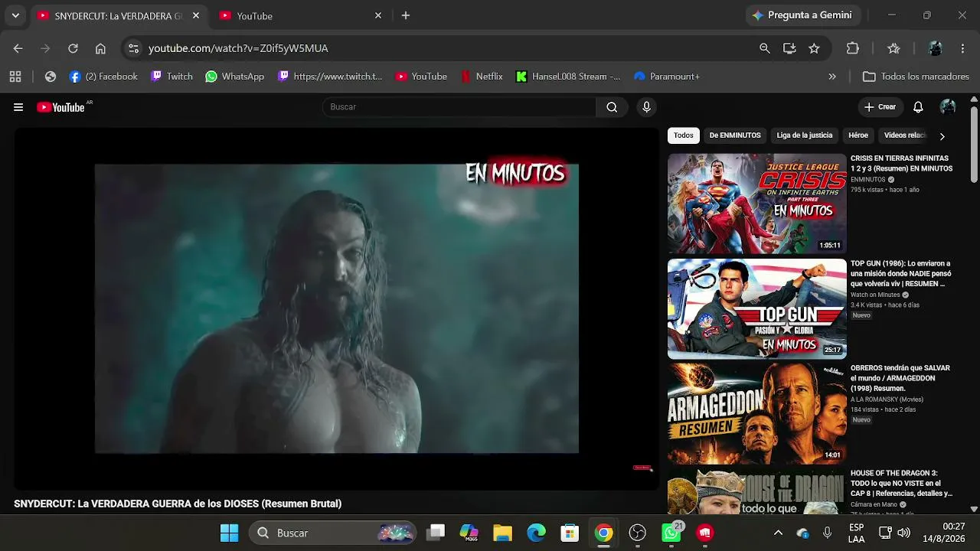Screen dimensions: 980x551
Task: Open WhatsApp from the taskbar
Action: pos(671,533)
